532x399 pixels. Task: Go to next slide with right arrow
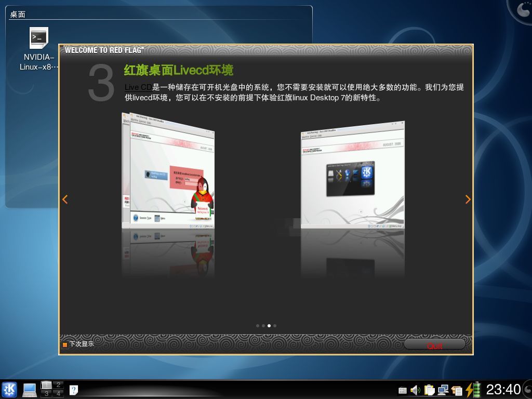pyautogui.click(x=468, y=199)
